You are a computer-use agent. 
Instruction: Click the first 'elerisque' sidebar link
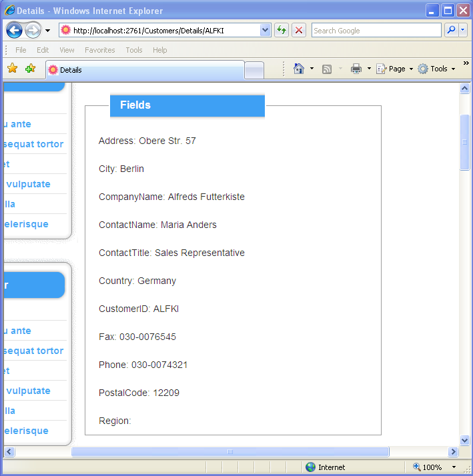tap(26, 224)
